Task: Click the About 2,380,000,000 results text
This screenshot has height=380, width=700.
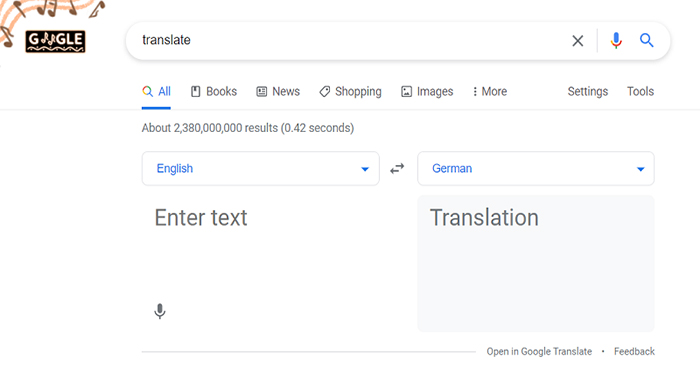Action: 248,128
